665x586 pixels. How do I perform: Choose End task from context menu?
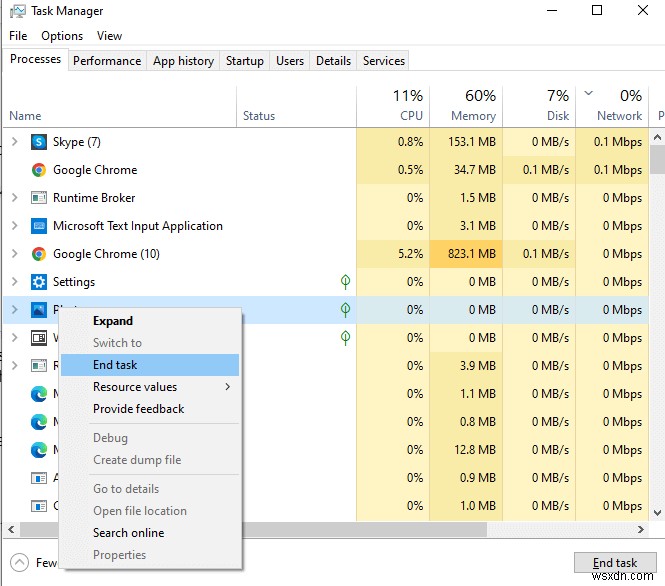(115, 365)
